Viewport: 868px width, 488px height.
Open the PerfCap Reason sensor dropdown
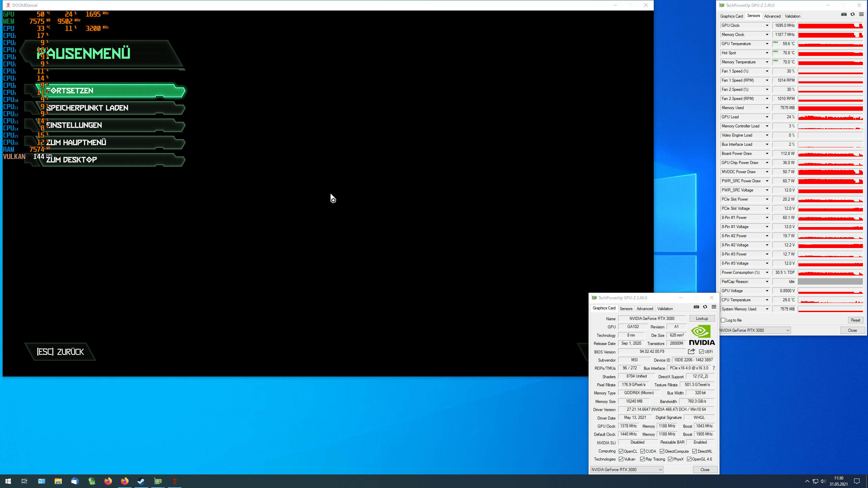tap(767, 282)
